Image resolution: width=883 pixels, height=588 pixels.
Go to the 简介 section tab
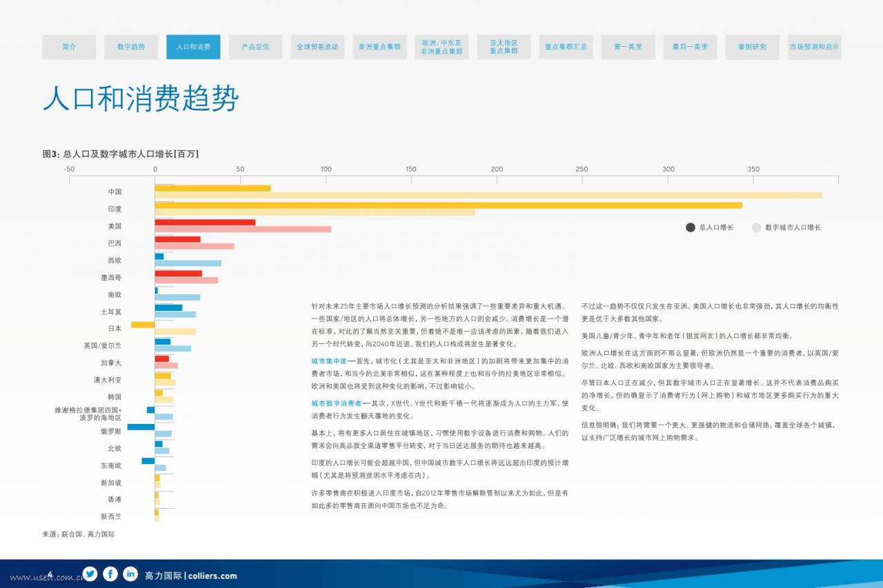coord(69,47)
